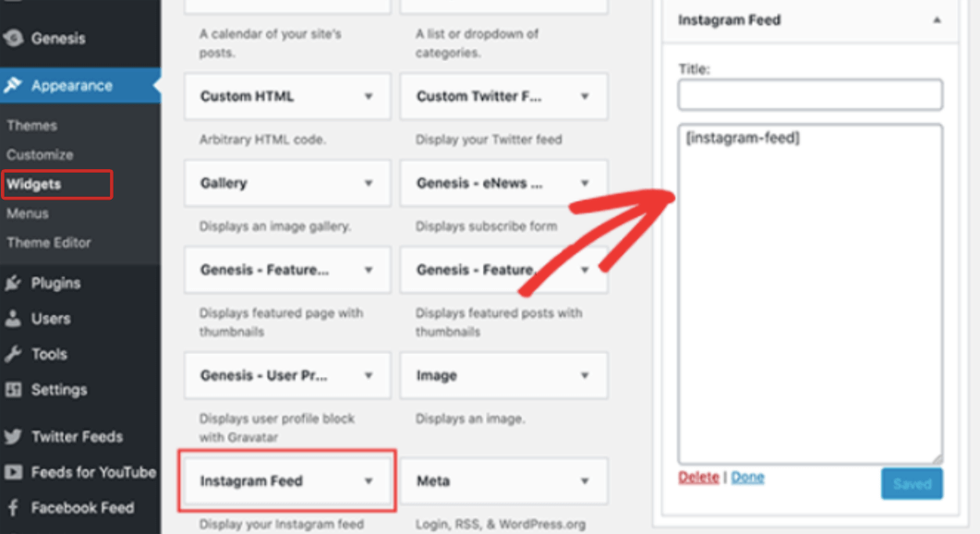Click the Done link

747,477
